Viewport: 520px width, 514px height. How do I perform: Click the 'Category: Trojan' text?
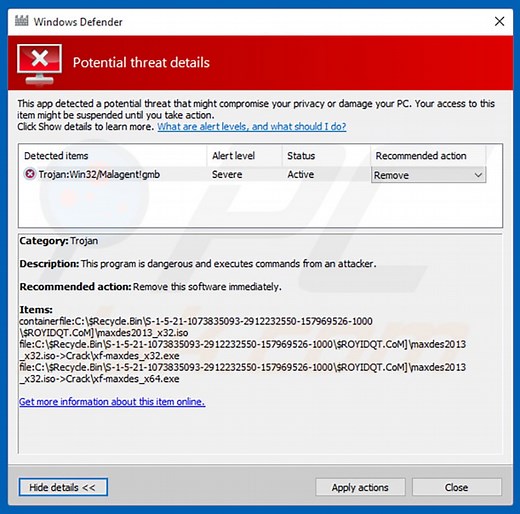click(59, 241)
